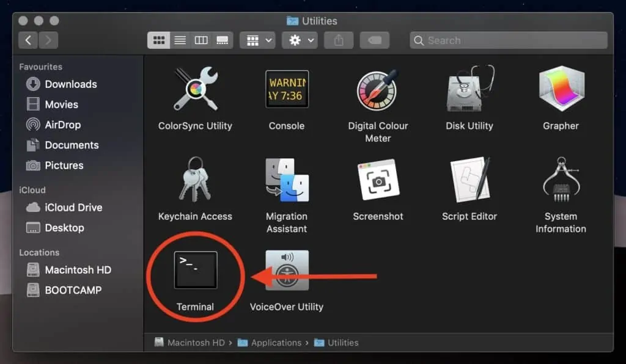Select the Script Editor icon

(469, 180)
